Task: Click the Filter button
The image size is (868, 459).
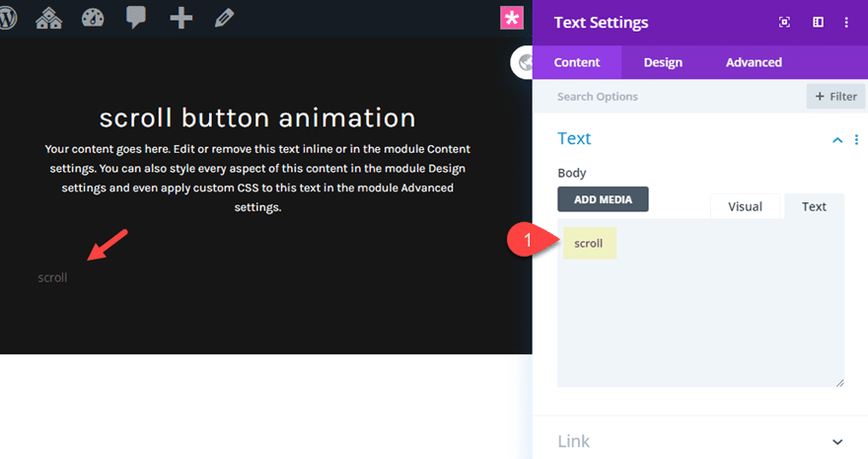Action: point(835,97)
